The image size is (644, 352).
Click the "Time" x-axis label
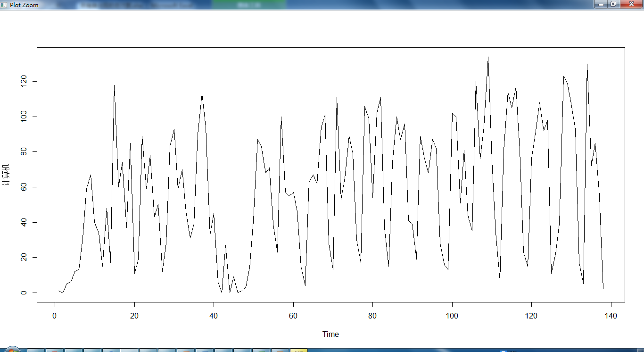[x=330, y=334]
